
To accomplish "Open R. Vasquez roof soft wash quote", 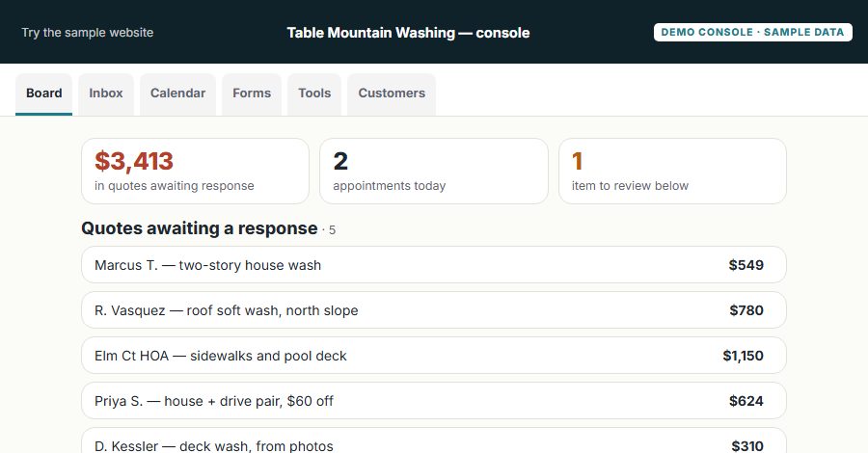I will [434, 310].
